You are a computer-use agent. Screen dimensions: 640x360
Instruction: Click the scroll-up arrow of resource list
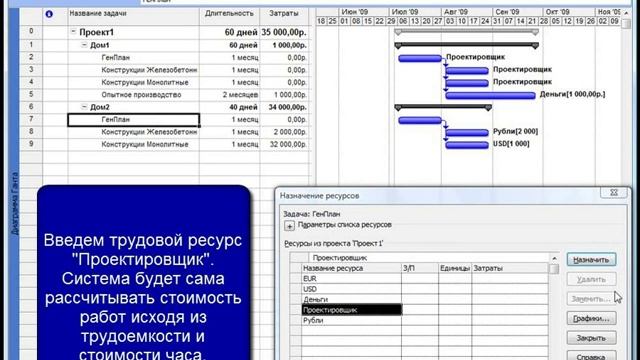pyautogui.click(x=554, y=258)
